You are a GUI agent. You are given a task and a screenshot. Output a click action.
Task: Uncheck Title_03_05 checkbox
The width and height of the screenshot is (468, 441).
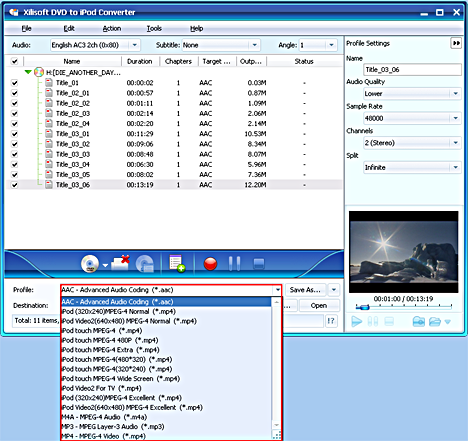[x=14, y=175]
